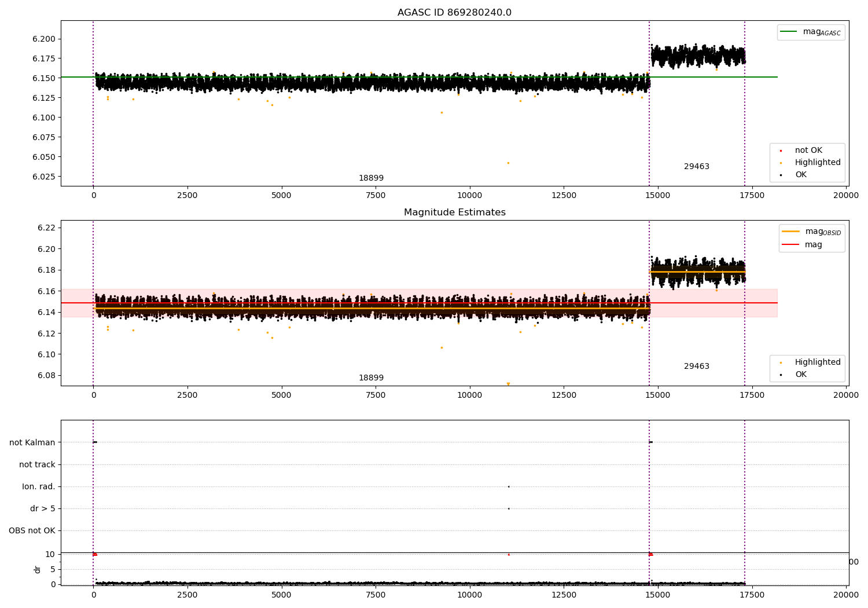Click the orange mag OBSID legend line sample
Viewport: 868px width, 608px height.
coord(790,232)
